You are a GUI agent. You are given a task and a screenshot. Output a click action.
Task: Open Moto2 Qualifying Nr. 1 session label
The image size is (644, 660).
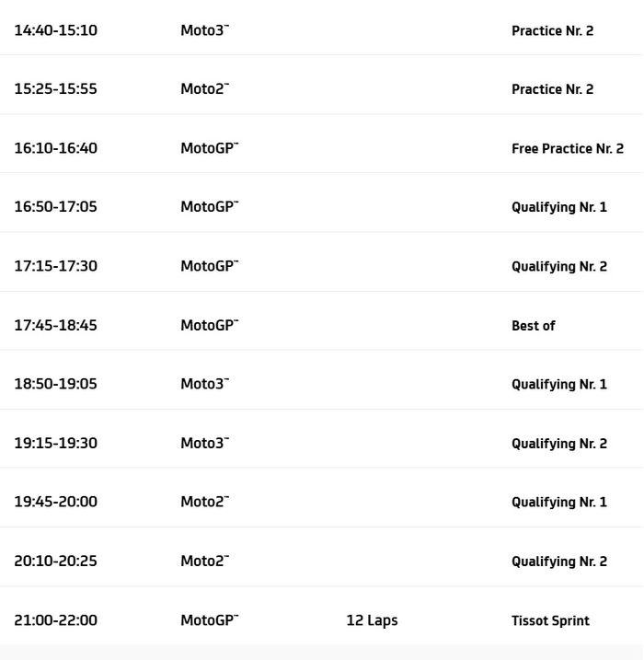click(x=558, y=502)
